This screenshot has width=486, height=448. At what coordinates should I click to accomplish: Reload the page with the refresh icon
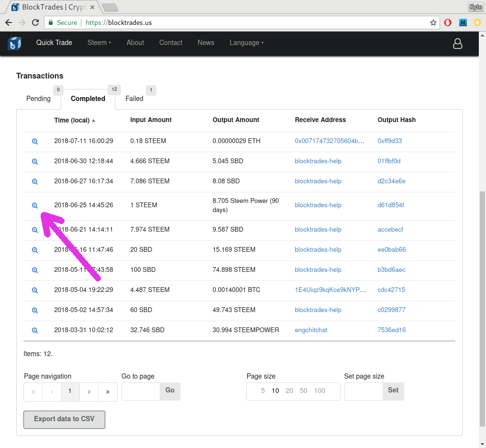(36, 22)
